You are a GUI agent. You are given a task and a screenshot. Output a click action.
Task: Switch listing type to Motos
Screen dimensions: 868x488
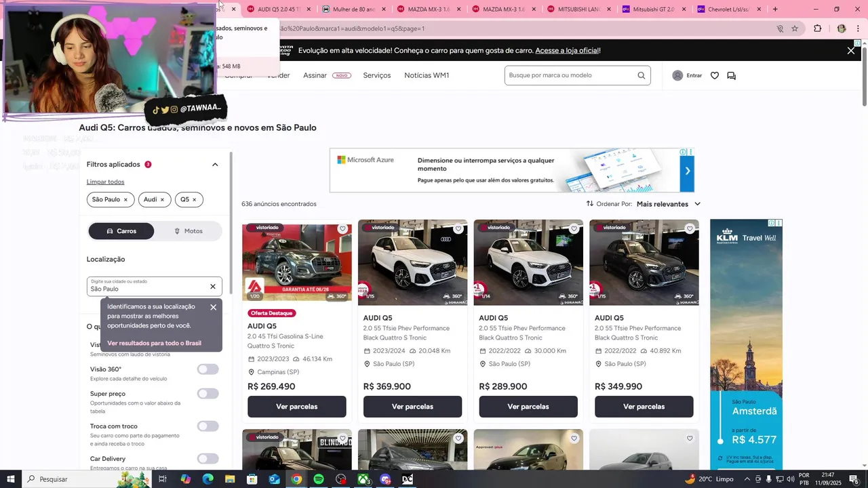[188, 231]
